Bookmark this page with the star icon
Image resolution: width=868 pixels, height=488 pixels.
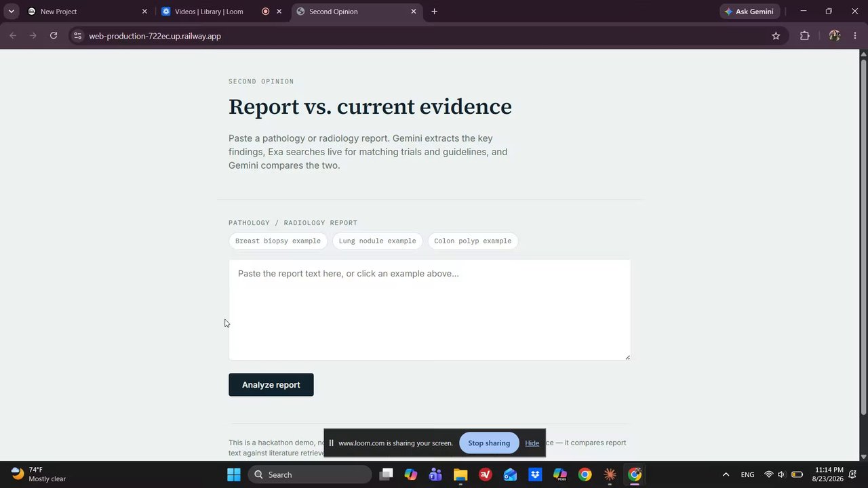776,36
